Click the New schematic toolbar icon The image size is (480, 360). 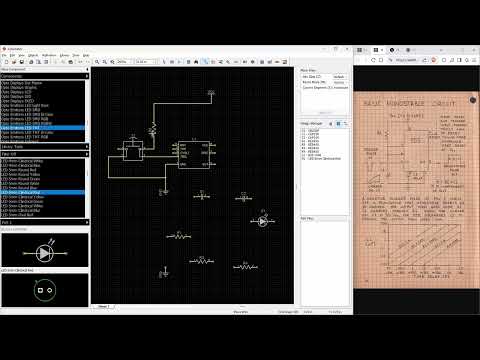(6, 62)
